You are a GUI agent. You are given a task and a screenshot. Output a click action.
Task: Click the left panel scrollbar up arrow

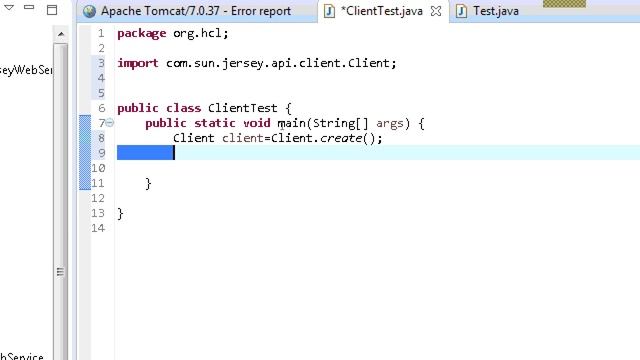coord(61,34)
